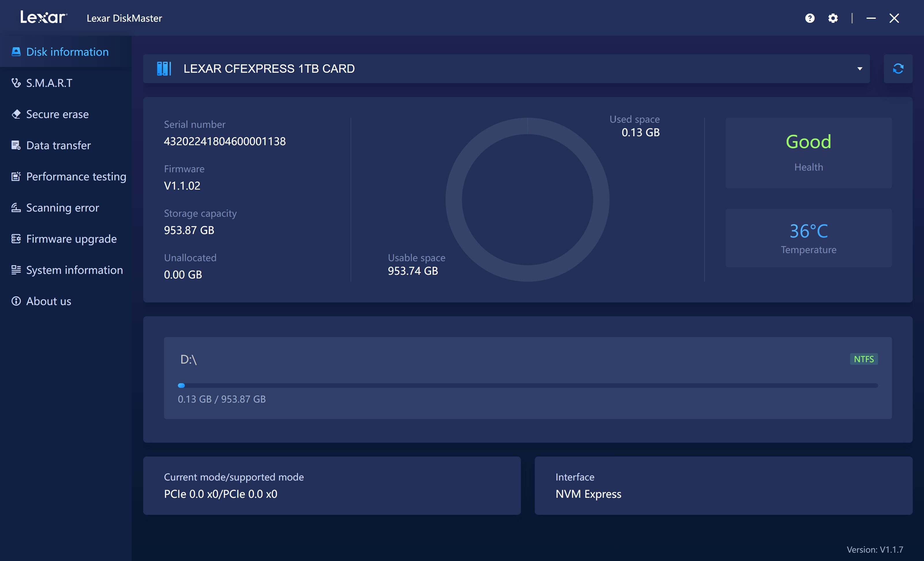Open the Firmware upgrade section
This screenshot has height=561, width=924.
pyautogui.click(x=71, y=239)
